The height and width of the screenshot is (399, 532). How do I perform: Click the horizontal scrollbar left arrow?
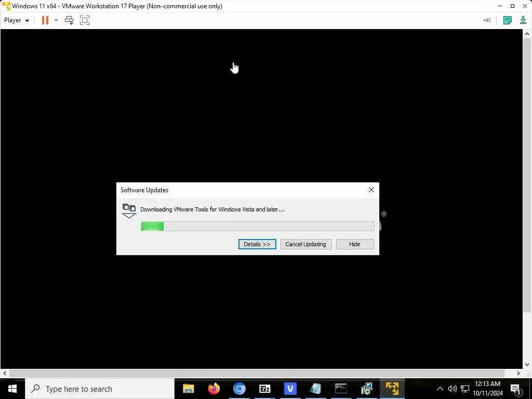pyautogui.click(x=4, y=373)
